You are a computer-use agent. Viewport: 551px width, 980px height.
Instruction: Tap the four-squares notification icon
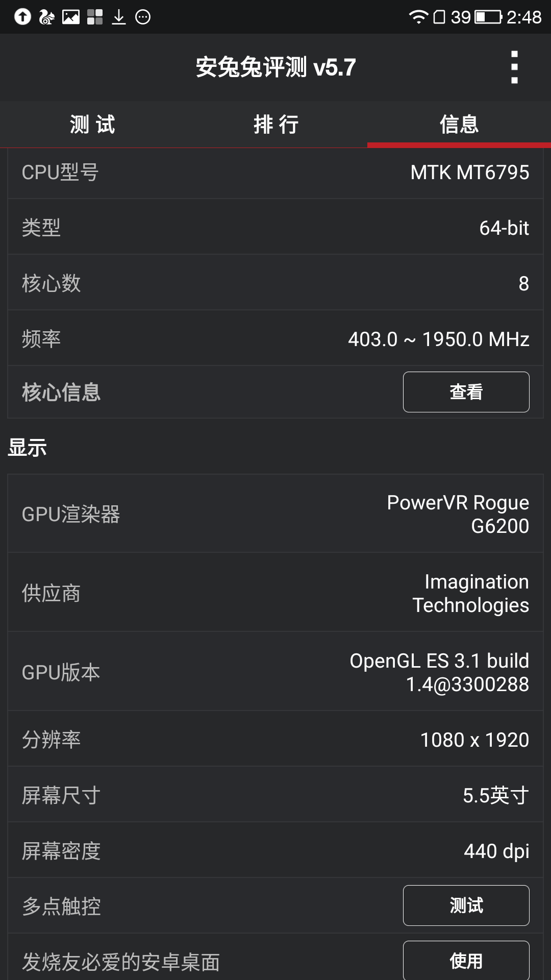pyautogui.click(x=95, y=17)
